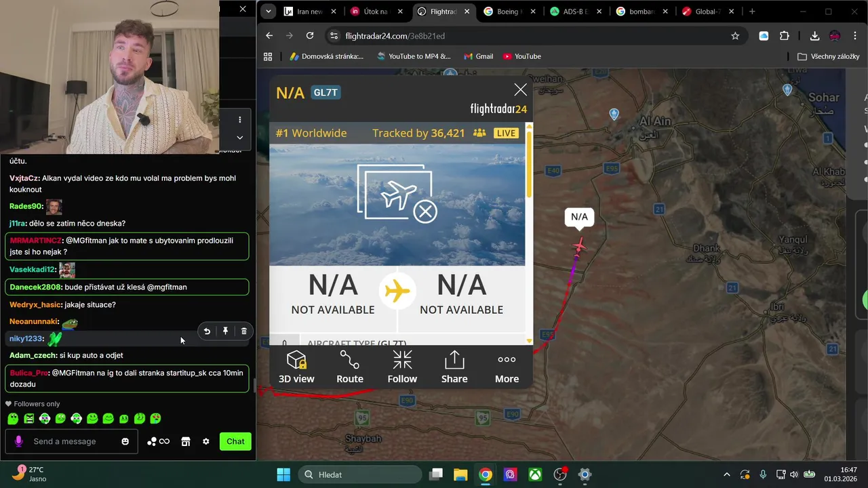Click the N/A aircraft icon on map
868x488 pixels.
579,246
